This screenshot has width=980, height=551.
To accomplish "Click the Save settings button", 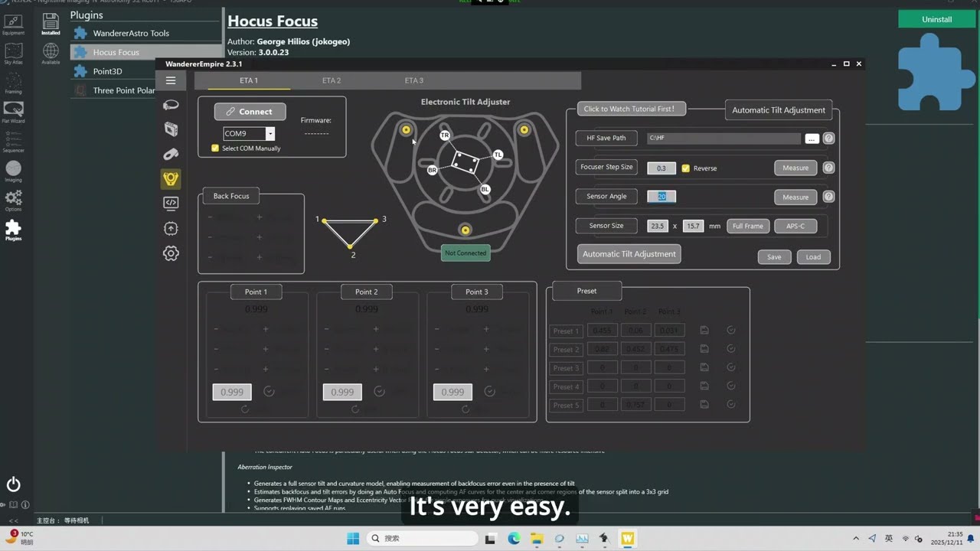I will [x=774, y=257].
